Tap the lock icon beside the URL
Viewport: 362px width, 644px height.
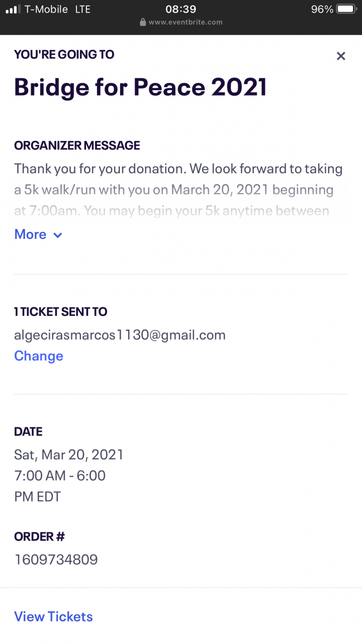click(143, 22)
